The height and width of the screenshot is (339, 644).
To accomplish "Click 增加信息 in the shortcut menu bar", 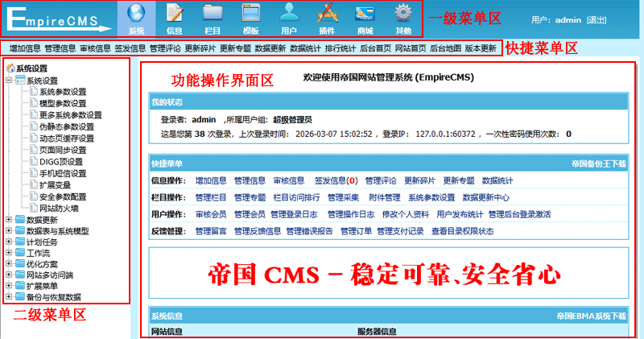I will (26, 48).
